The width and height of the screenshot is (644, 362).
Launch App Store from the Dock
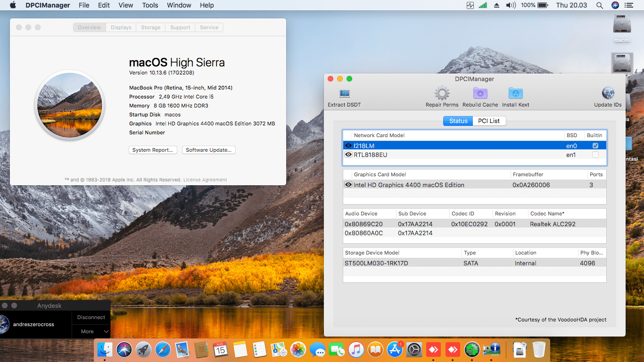pos(395,349)
